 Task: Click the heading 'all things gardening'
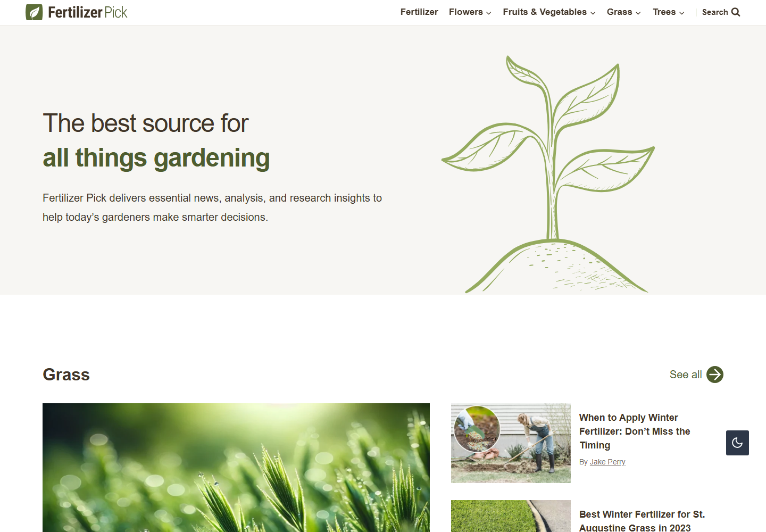pos(156,158)
